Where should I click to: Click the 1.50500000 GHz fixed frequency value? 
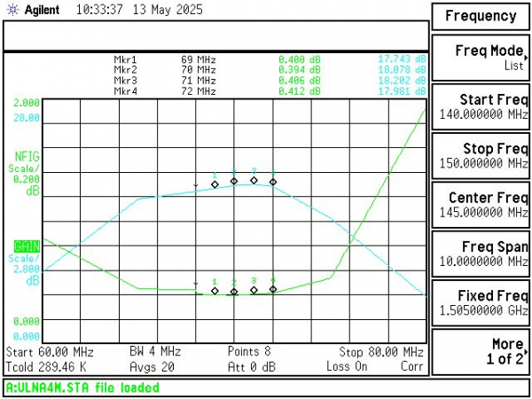tap(484, 310)
